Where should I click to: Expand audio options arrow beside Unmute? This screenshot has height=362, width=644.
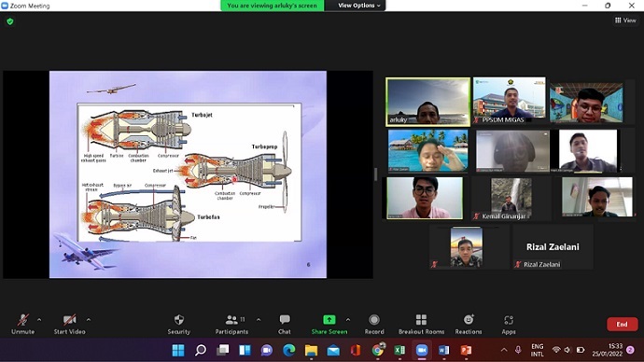[39, 319]
